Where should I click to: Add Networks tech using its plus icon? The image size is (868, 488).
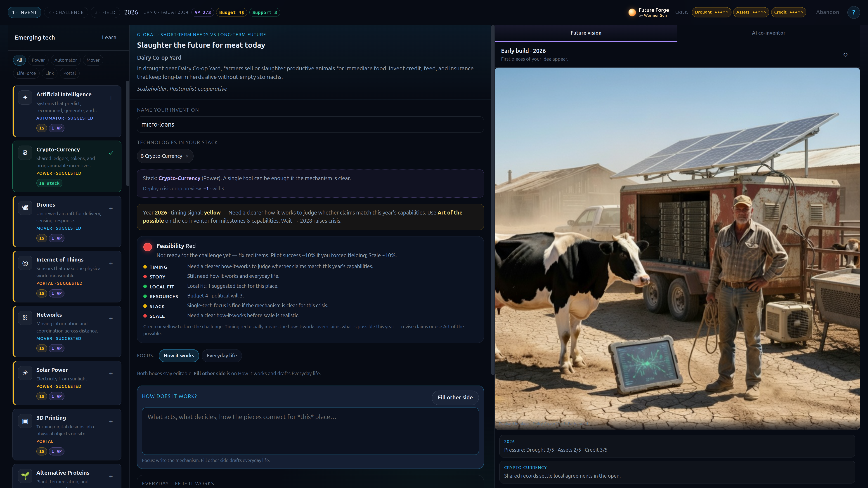(111, 319)
